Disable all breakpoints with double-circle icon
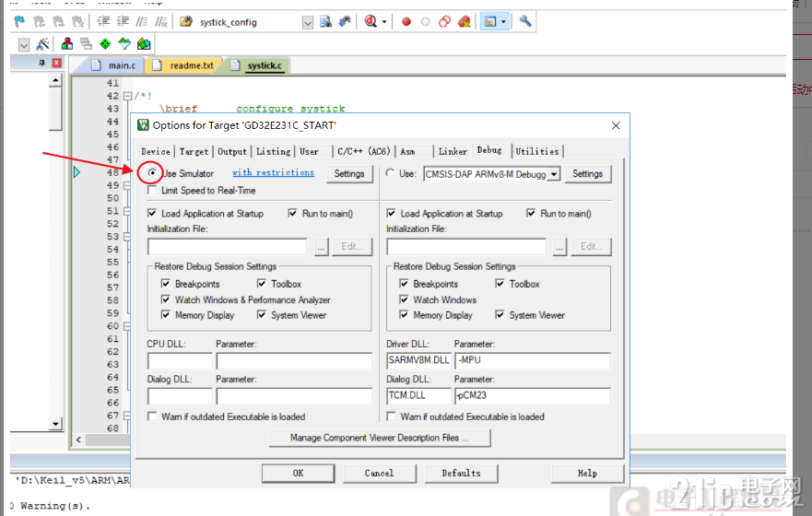Screen dimensions: 812x516 point(444,22)
